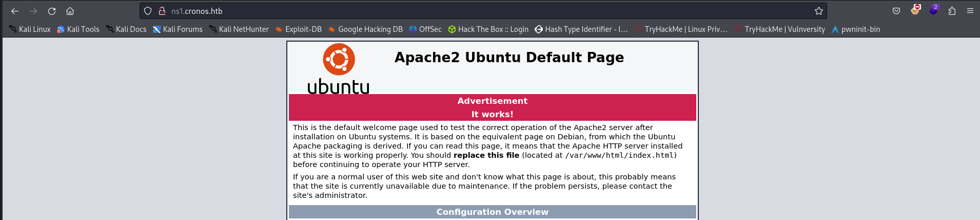Click the orange extension icon in toolbar
Screen dimensions: 980x220
(x=915, y=10)
